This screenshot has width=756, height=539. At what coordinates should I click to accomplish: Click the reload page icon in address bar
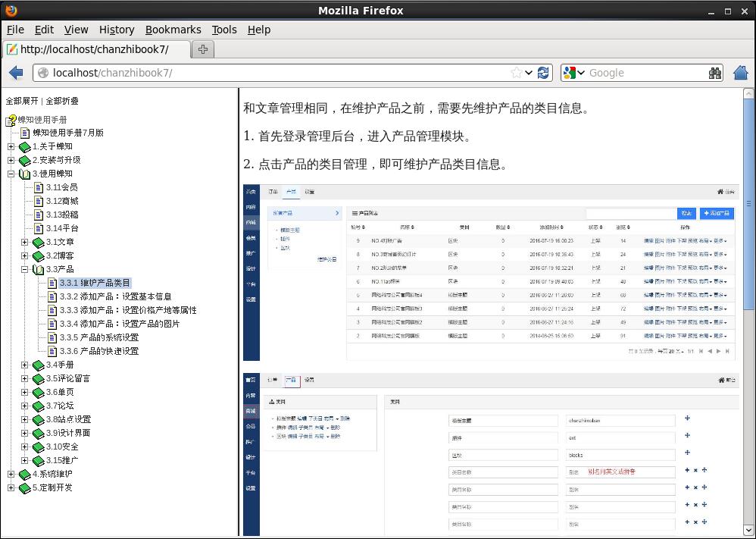coord(543,73)
